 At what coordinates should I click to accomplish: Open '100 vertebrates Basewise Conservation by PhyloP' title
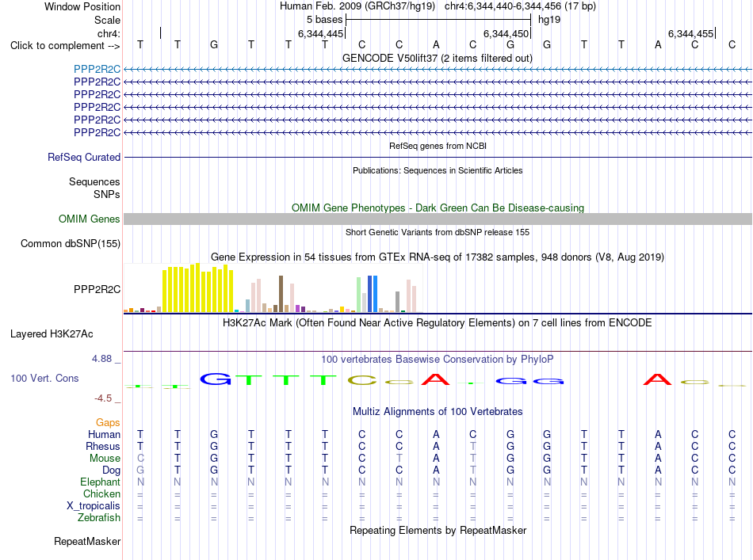(437, 359)
